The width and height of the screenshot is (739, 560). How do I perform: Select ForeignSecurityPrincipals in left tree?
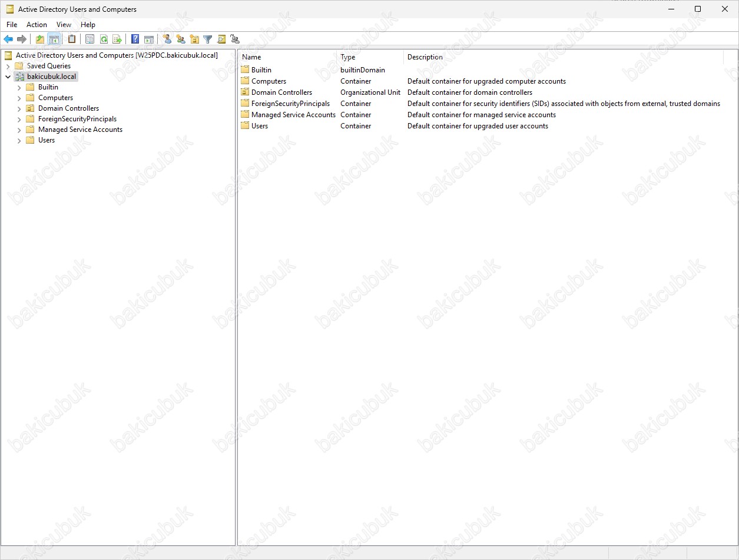coord(77,119)
